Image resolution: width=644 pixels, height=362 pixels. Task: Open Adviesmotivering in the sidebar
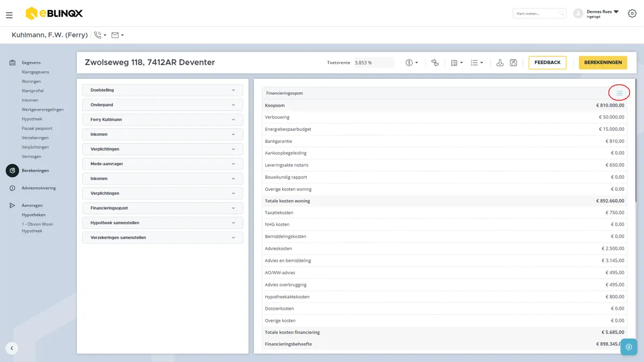tap(39, 188)
